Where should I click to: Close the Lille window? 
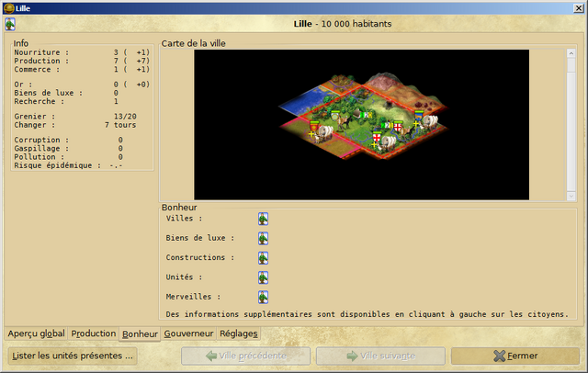579,8
